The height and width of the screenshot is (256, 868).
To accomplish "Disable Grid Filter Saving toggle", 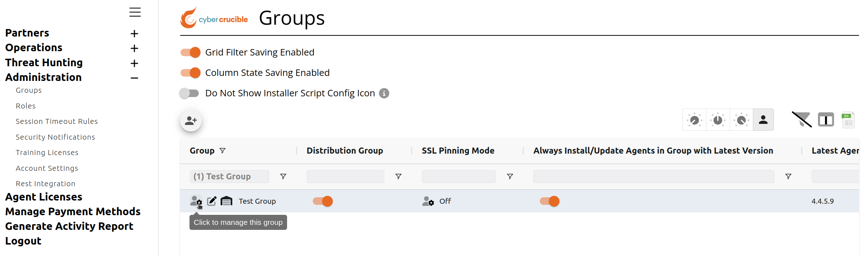I will pyautogui.click(x=190, y=53).
